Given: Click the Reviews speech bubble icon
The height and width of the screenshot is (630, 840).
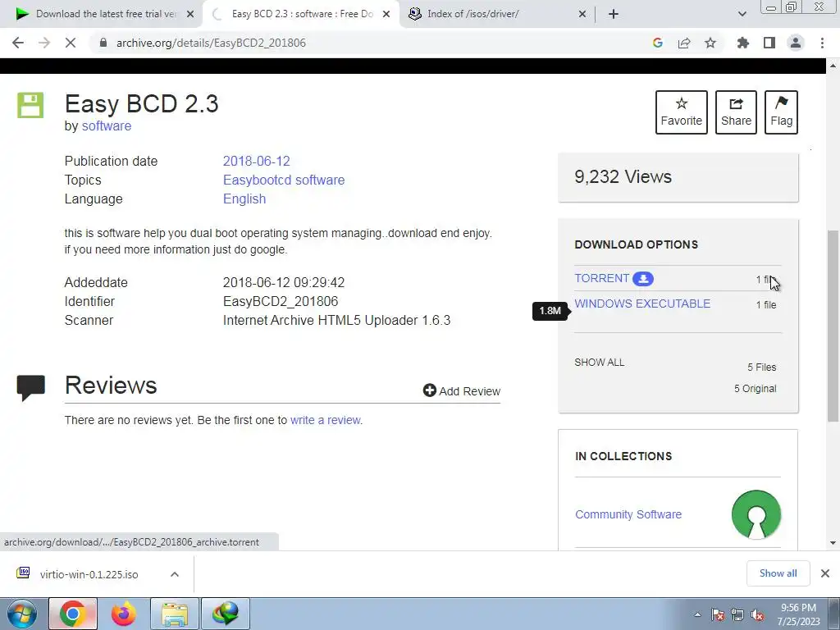Looking at the screenshot, I should [x=30, y=388].
